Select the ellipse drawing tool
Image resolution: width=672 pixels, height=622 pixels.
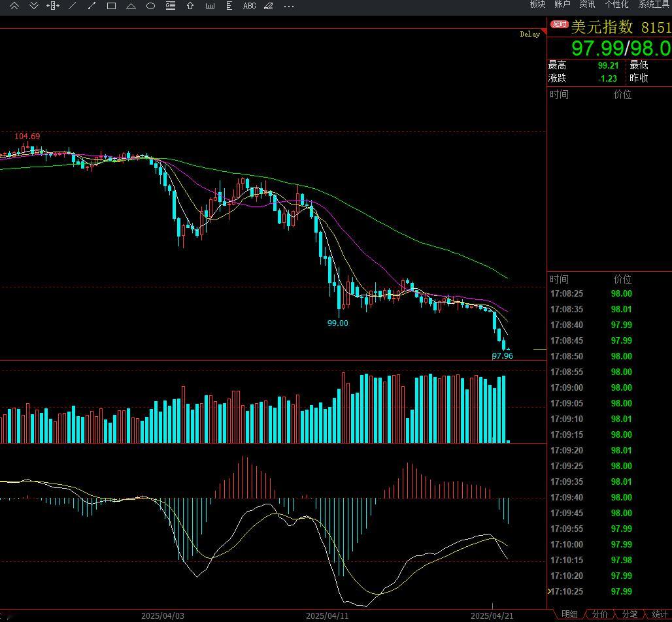tap(151, 6)
